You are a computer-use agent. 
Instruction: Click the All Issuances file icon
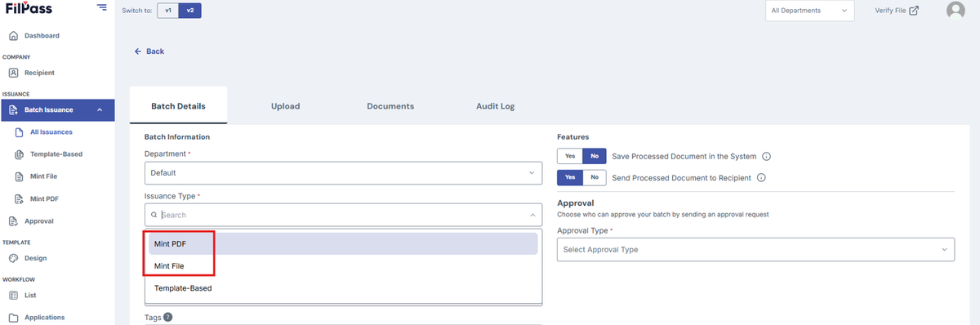(x=19, y=132)
